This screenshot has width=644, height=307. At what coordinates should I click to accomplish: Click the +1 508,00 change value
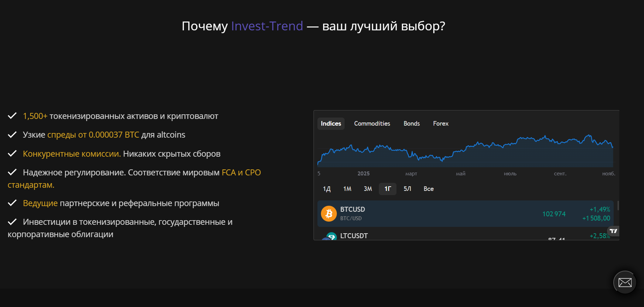coord(596,218)
